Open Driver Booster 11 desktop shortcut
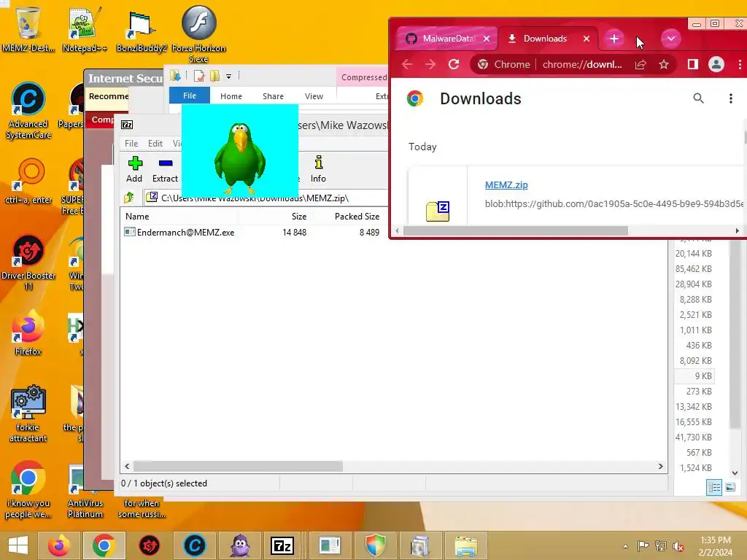The image size is (747, 560). (x=28, y=262)
